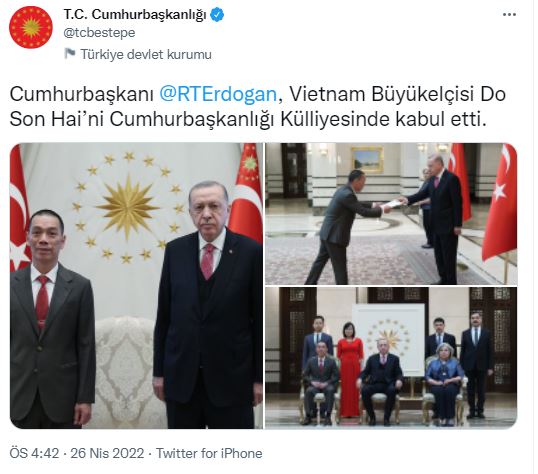
Task: Open the T.C. Cumhurbaşkanlığı account name
Action: coord(135,15)
